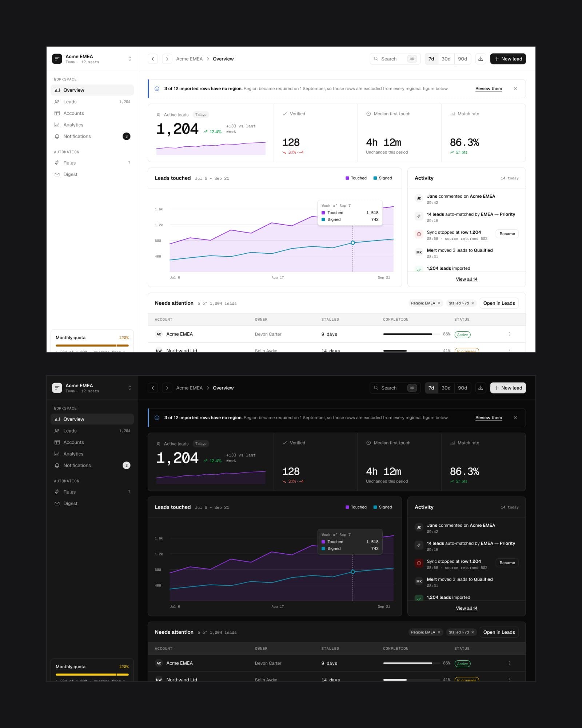Click the forward arrow in the dark theme header
This screenshot has height=728, width=582.
pos(167,388)
